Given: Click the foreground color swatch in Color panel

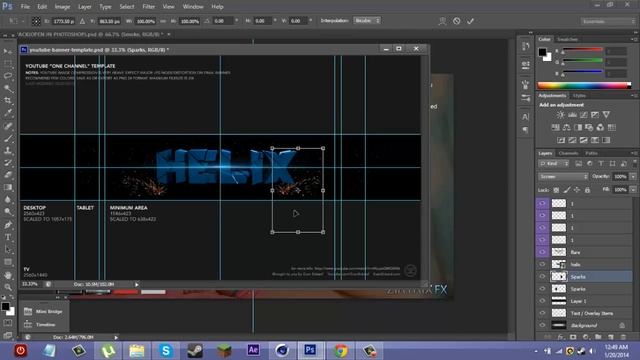Looking at the screenshot, I should click(542, 52).
